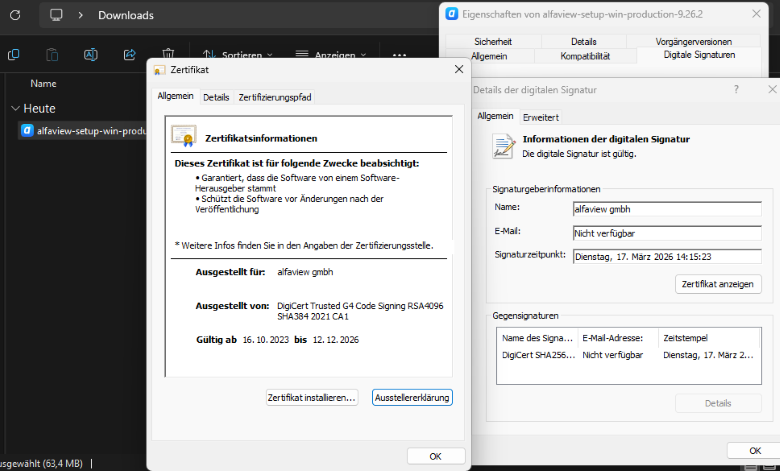This screenshot has height=471, width=780.
Task: Open Sicherheit tab in Eigenschaften window
Action: [x=493, y=41]
